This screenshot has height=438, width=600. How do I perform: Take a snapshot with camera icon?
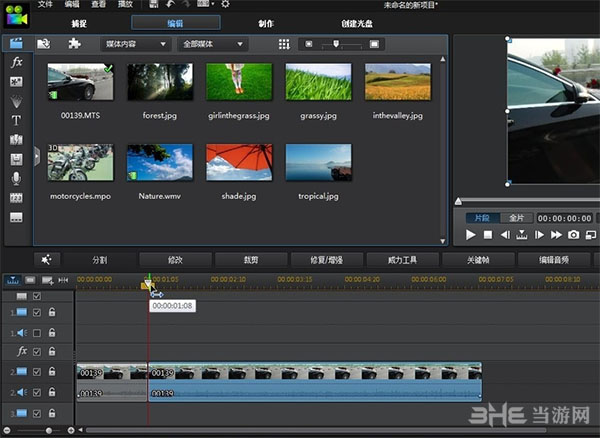pos(573,234)
